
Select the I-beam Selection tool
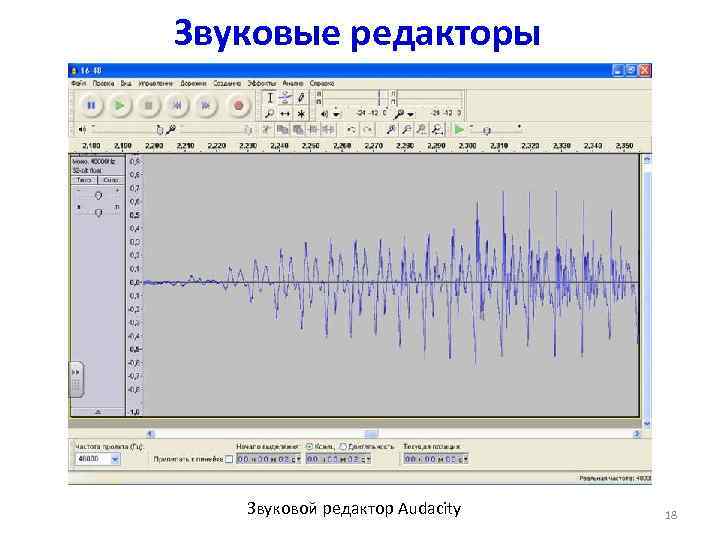270,98
